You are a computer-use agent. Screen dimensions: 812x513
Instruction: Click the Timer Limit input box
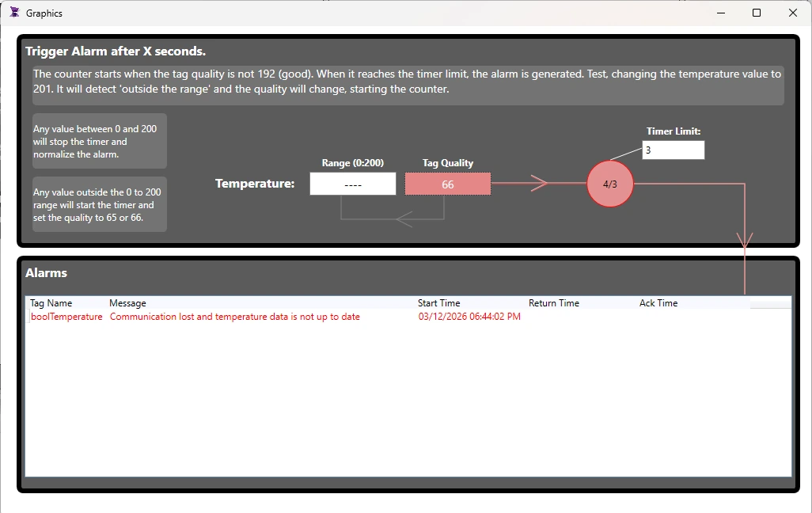(x=674, y=150)
